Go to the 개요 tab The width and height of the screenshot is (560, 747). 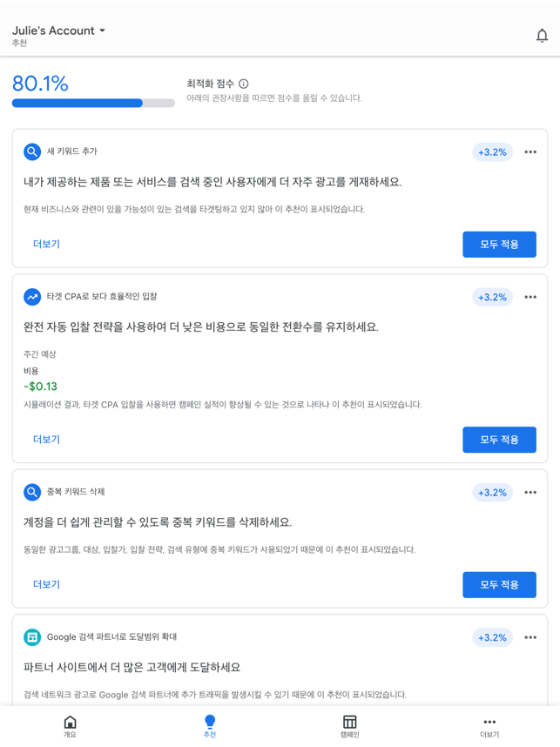[x=70, y=726]
